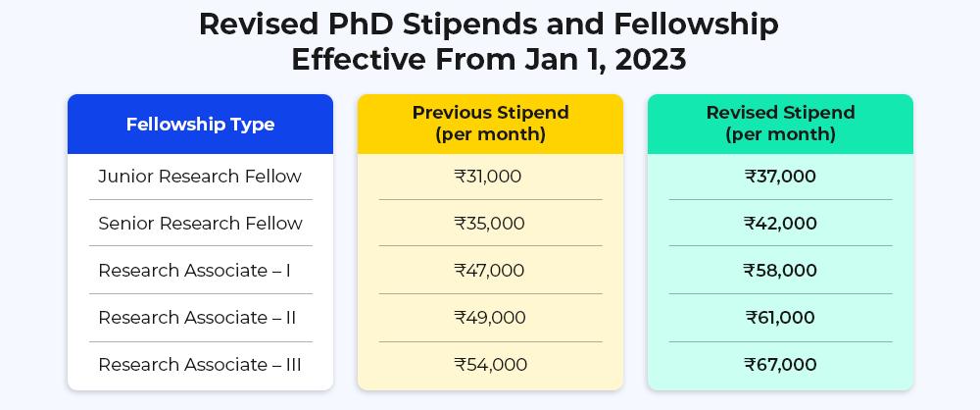The width and height of the screenshot is (980, 410).
Task: Highlight the ₹58,000 revised stipend cell
Action: click(780, 270)
